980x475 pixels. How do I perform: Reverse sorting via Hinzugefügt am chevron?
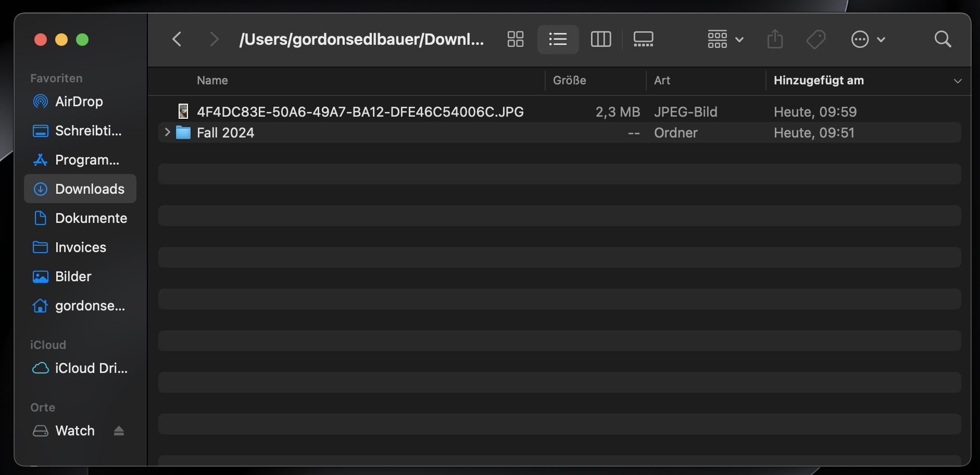(x=958, y=81)
